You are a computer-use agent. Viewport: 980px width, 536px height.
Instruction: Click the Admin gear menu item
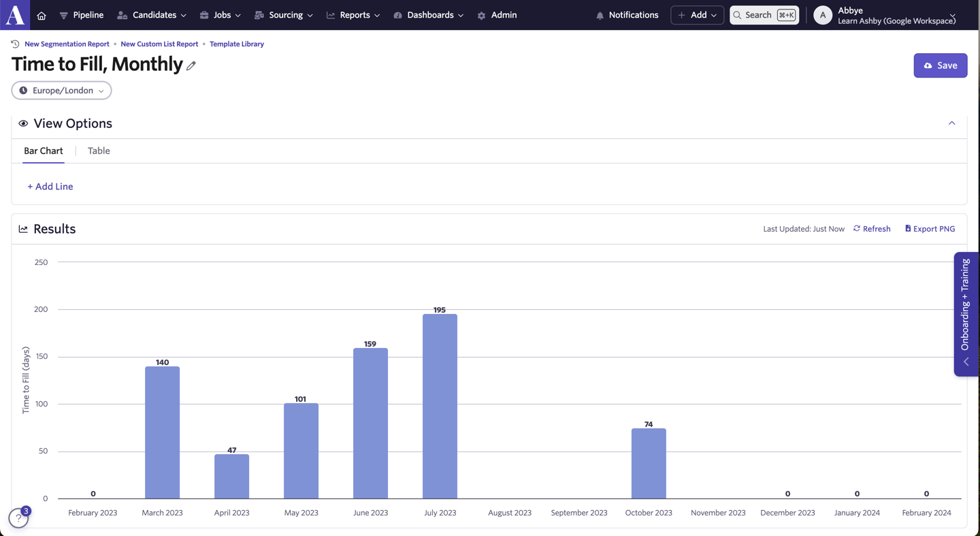point(497,15)
